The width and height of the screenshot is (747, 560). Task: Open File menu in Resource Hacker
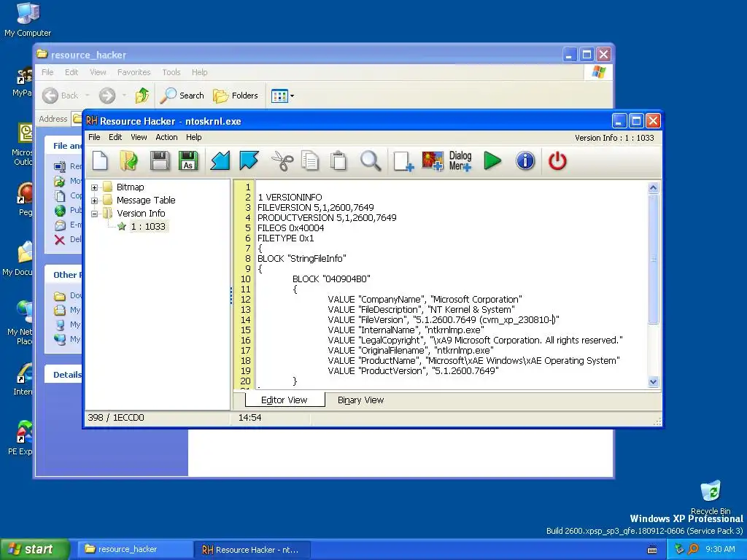94,137
